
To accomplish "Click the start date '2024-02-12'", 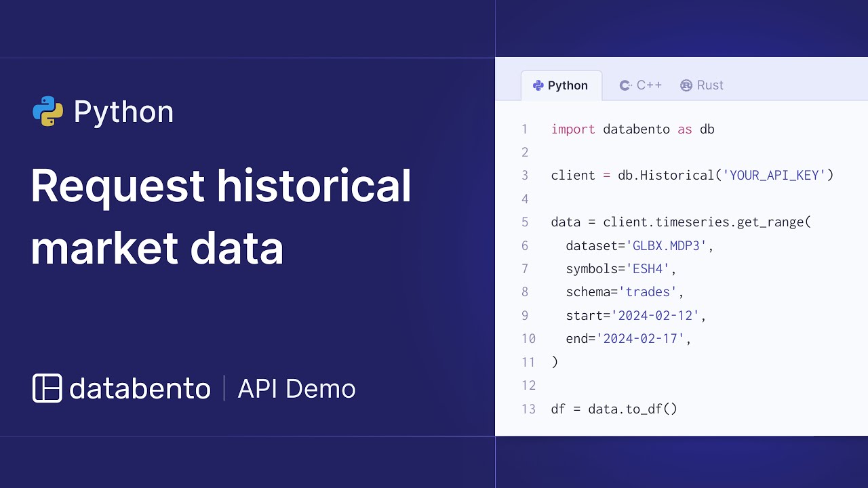I will point(655,315).
